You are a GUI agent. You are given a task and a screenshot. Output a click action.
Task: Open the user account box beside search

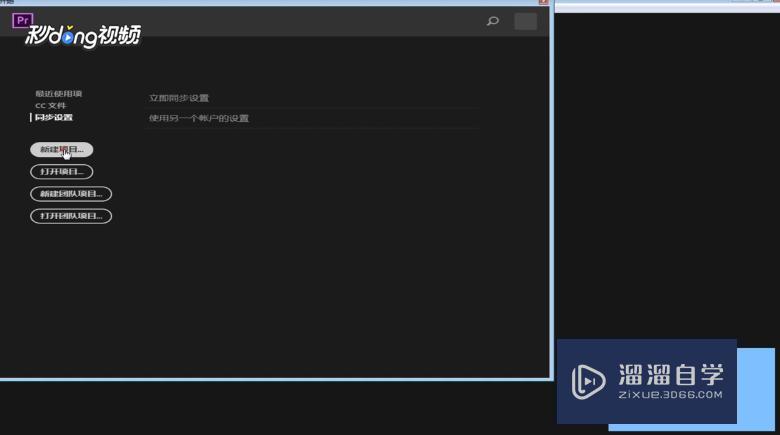(525, 21)
